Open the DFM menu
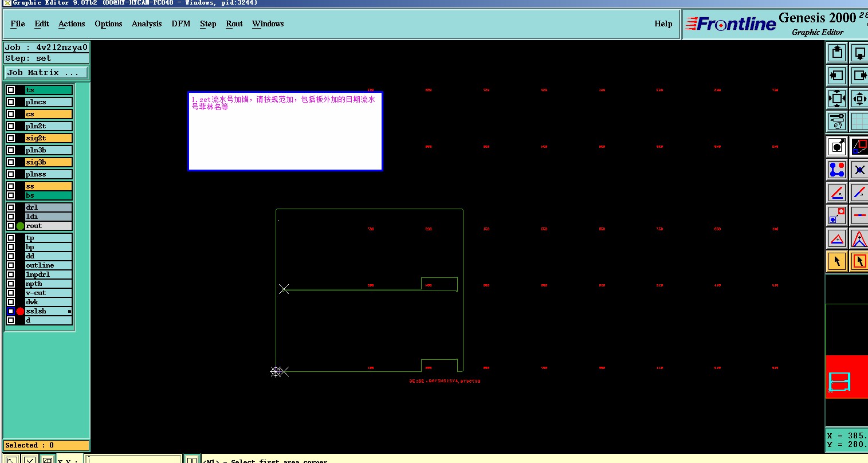 181,23
